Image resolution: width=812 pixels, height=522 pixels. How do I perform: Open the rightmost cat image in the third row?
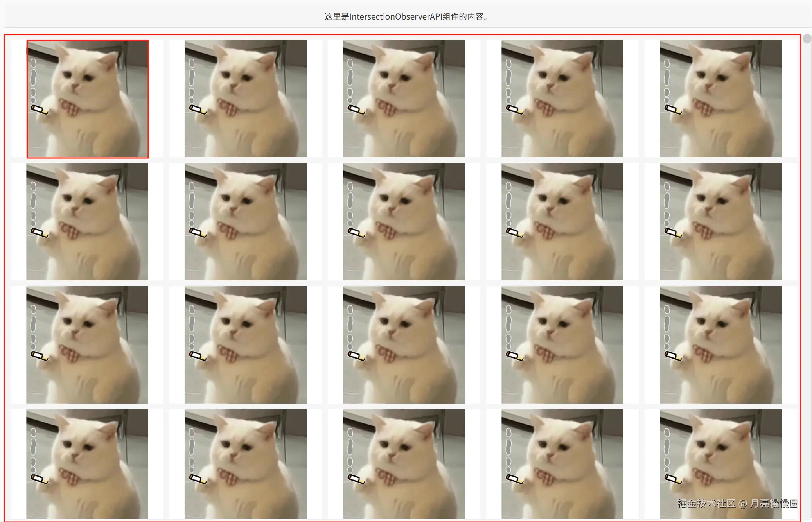(x=720, y=344)
